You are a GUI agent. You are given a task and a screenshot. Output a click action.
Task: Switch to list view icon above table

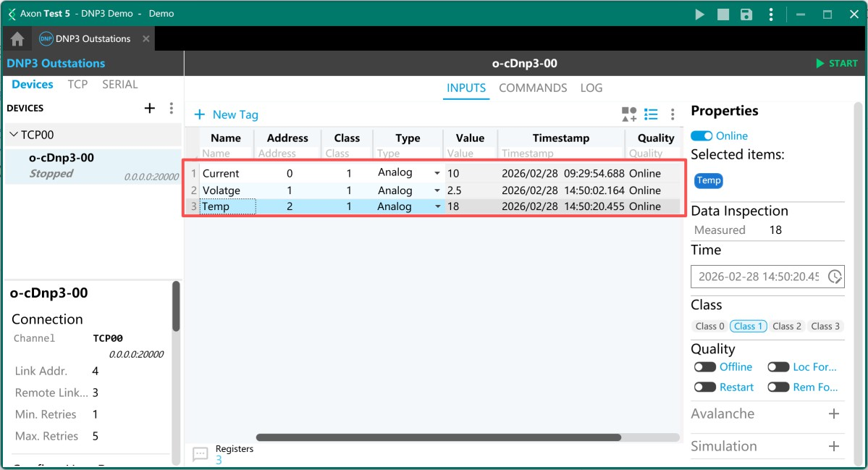click(x=651, y=114)
